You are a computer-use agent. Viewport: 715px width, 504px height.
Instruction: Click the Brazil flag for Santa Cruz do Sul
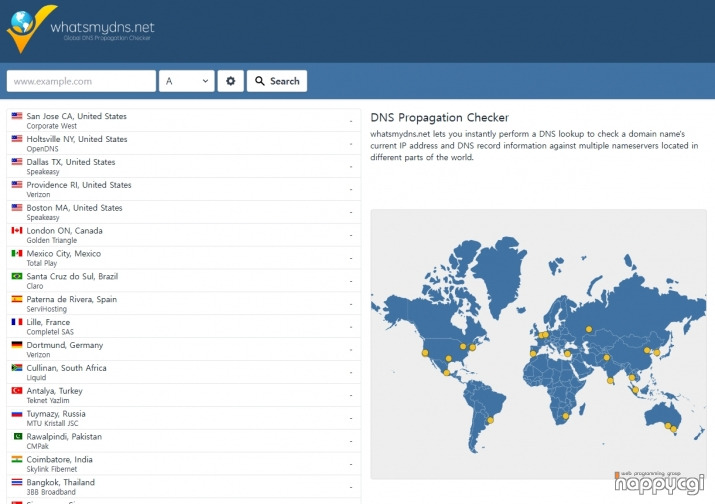click(17, 276)
